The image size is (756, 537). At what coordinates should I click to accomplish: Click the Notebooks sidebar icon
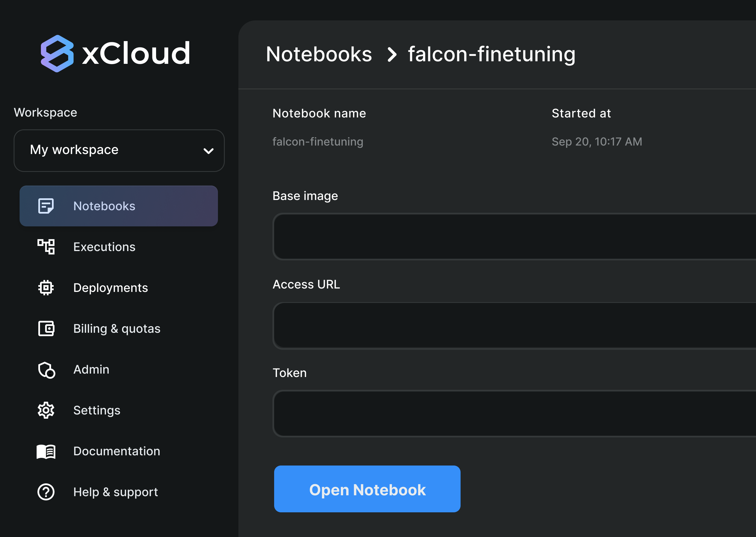(46, 206)
